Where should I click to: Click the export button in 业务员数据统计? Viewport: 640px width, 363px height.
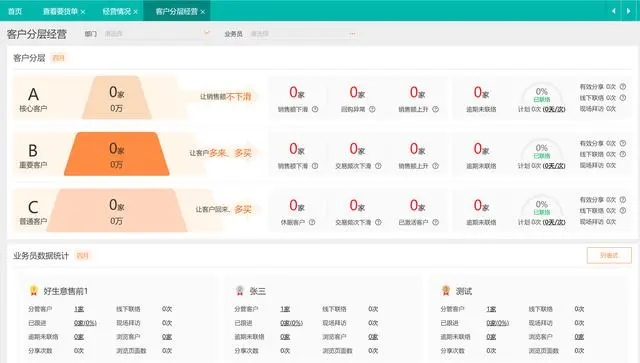609,255
